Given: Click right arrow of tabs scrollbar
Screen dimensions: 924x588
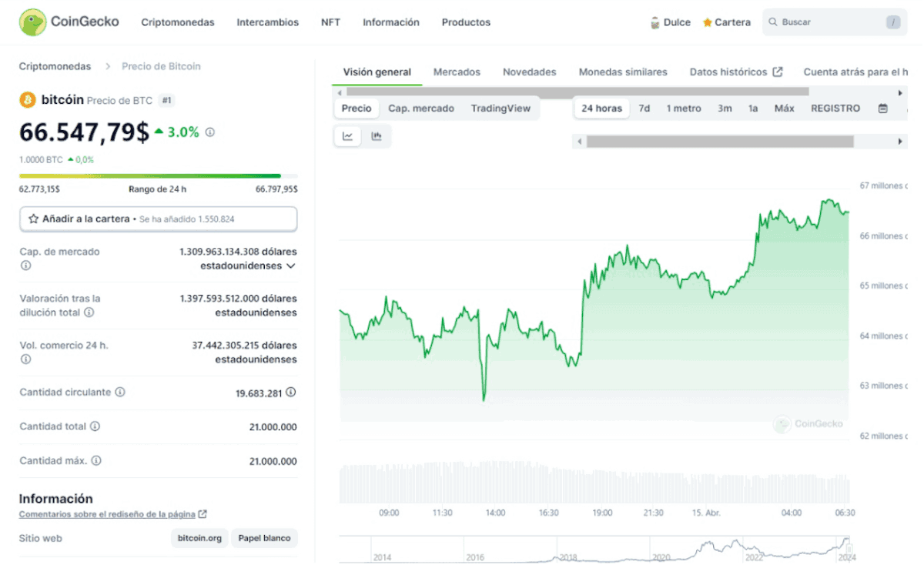Looking at the screenshot, I should pyautogui.click(x=902, y=92).
